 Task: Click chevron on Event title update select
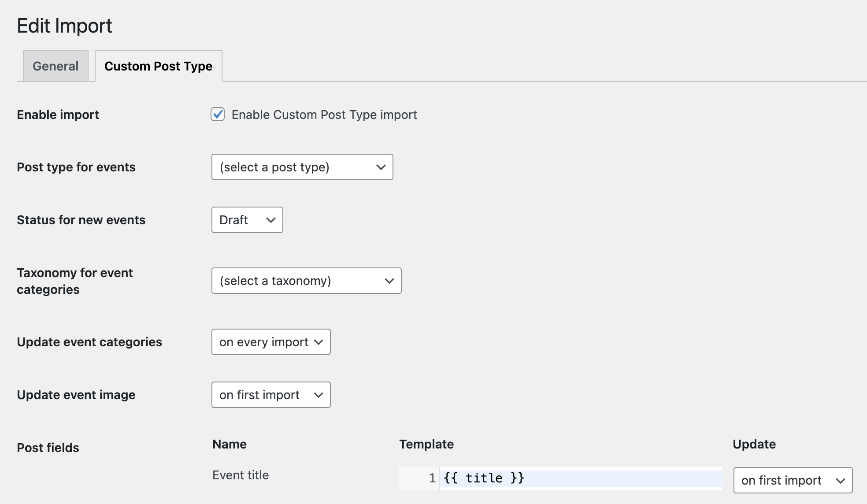pyautogui.click(x=841, y=481)
